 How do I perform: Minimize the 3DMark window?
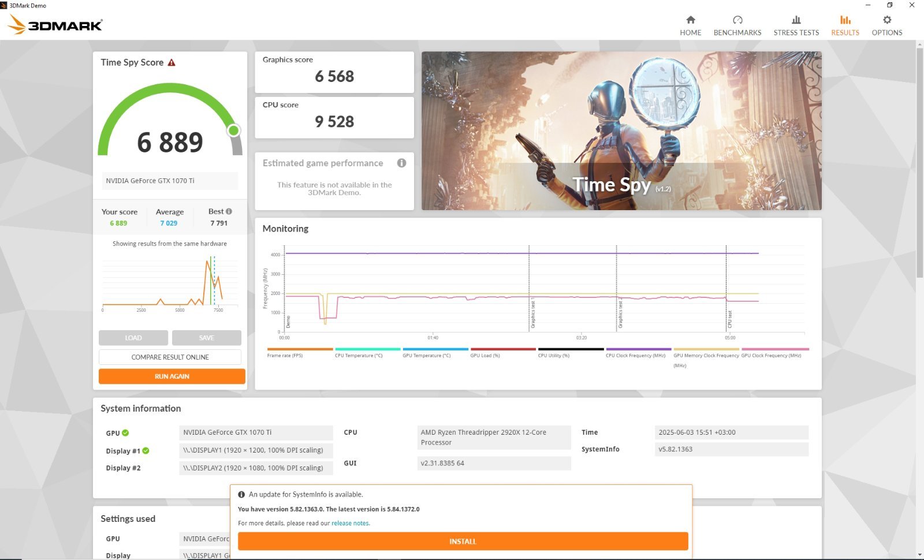868,5
